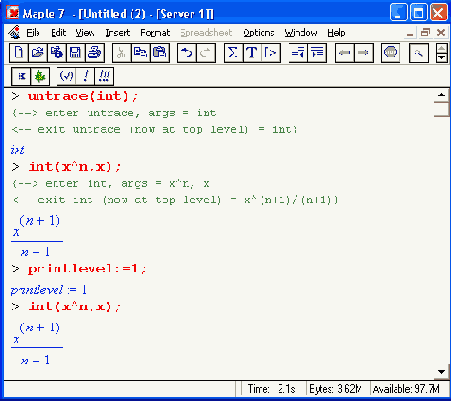The height and width of the screenshot is (401, 451).
Task: Click the untrace(int); input line
Action: tap(83, 96)
